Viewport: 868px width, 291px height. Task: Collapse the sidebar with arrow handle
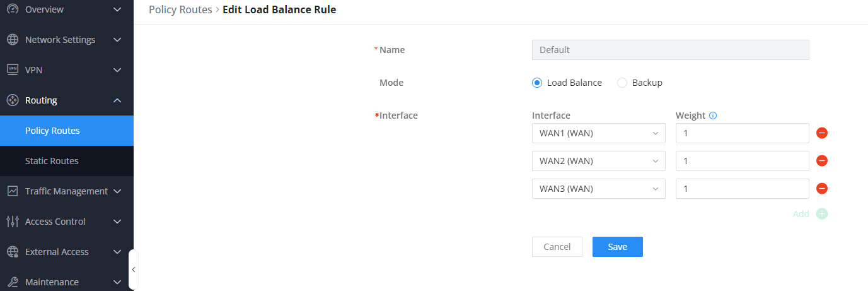pos(133,270)
